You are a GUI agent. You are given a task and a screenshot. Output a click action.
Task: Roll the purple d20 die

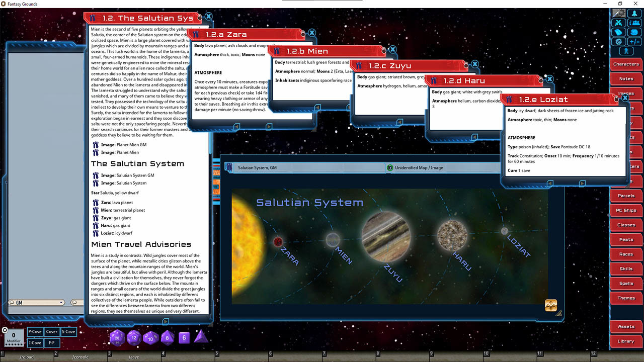pos(117,337)
